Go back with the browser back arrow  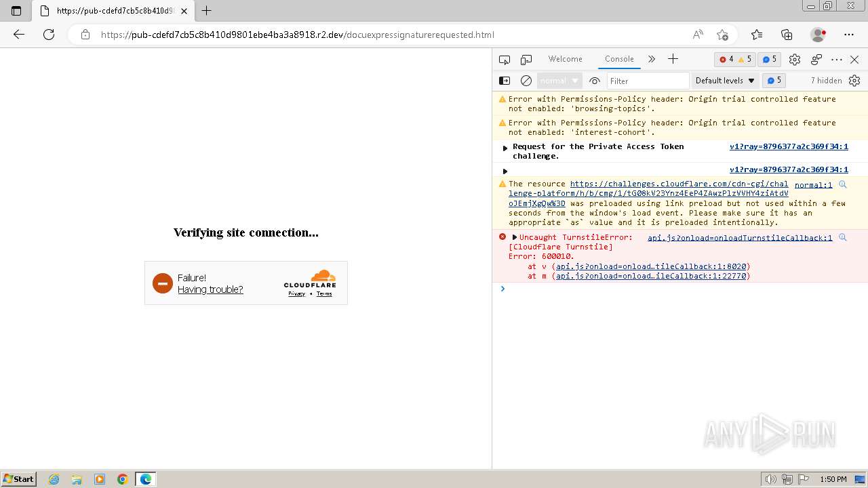tap(19, 35)
